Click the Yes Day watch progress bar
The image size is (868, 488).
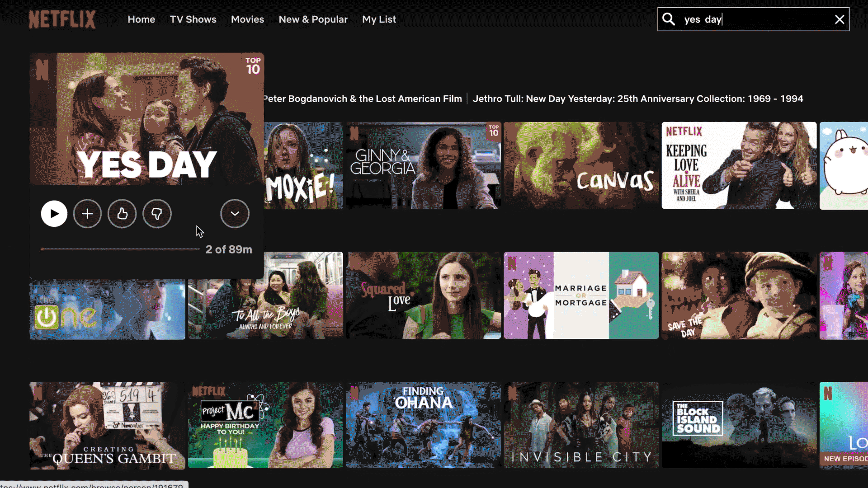coord(120,249)
